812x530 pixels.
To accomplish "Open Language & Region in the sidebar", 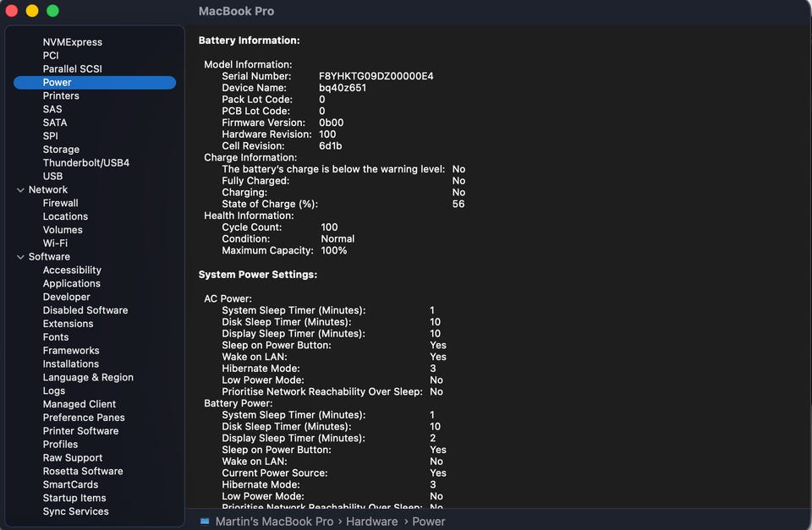I will [88, 378].
